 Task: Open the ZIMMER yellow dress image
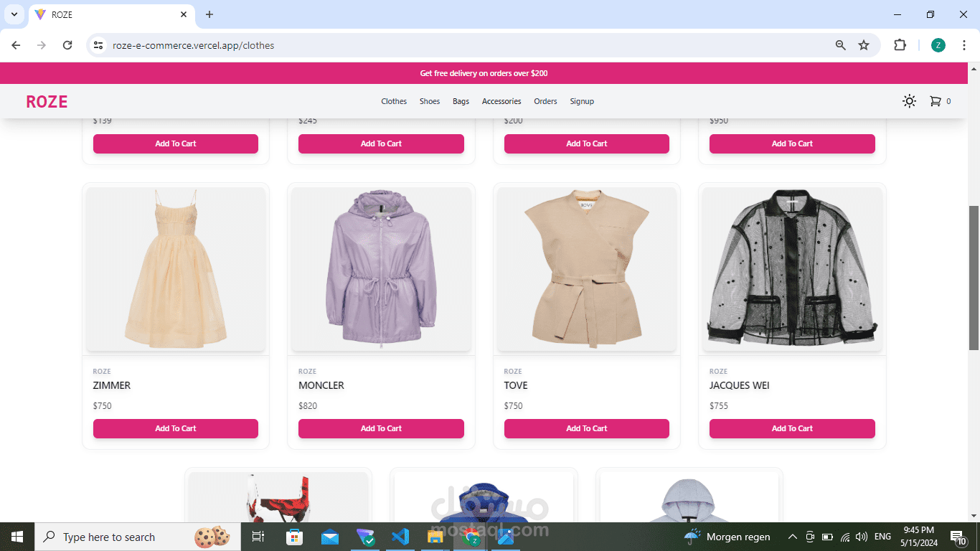176,269
